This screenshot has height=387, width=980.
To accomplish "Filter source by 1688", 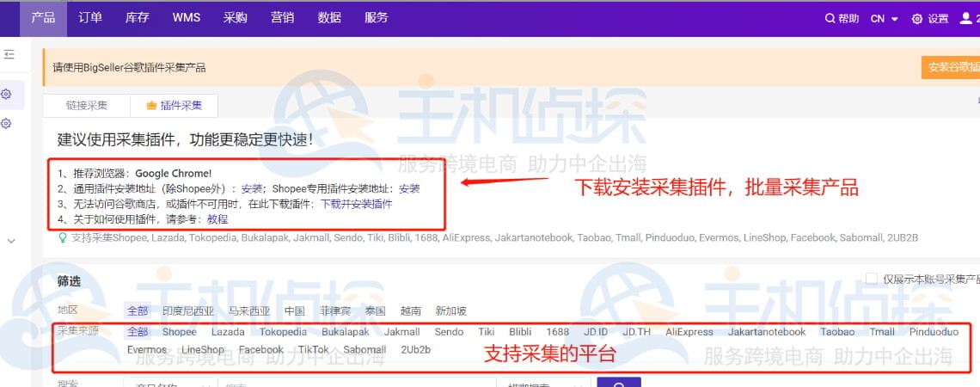I will point(558,332).
